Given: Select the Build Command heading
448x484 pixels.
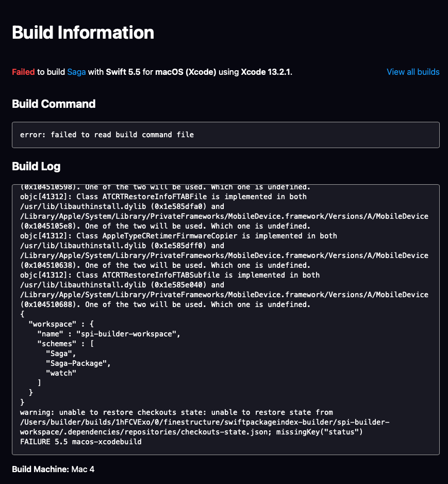Looking at the screenshot, I should (x=54, y=104).
